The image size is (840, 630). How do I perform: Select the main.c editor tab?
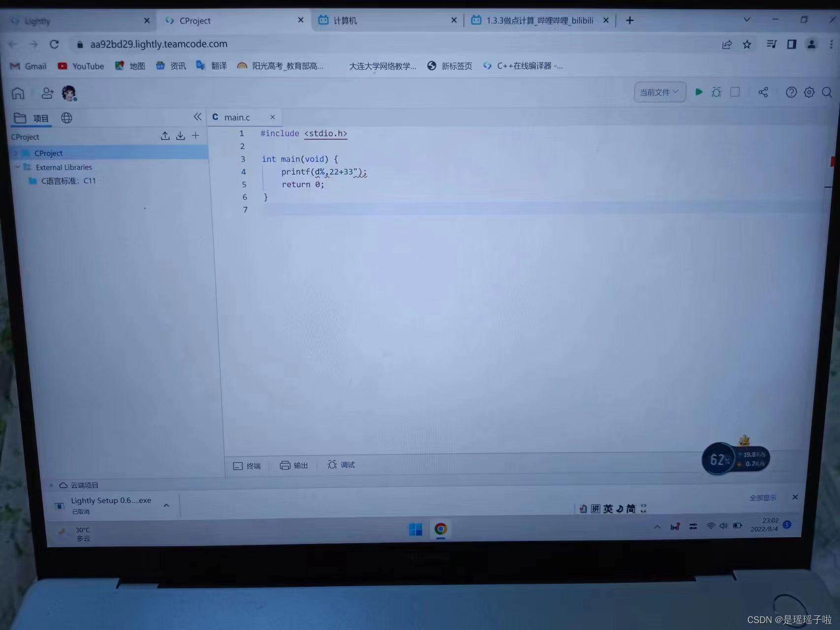pyautogui.click(x=237, y=117)
